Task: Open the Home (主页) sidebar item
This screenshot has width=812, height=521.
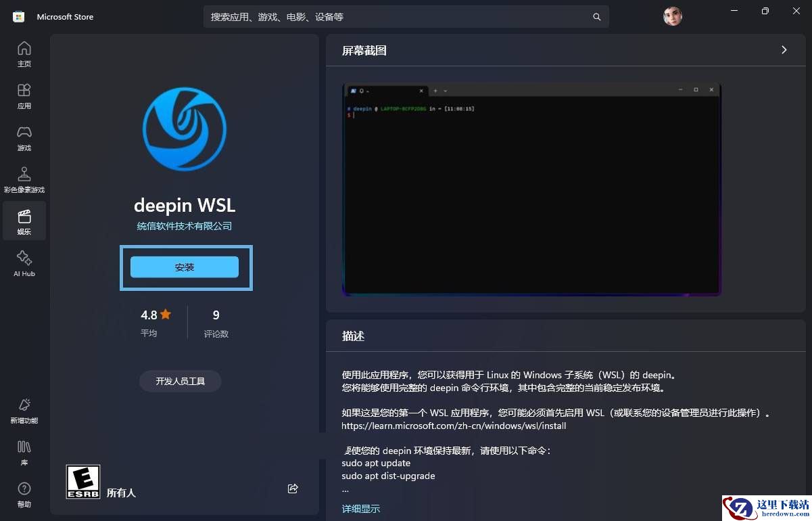Action: tap(24, 54)
